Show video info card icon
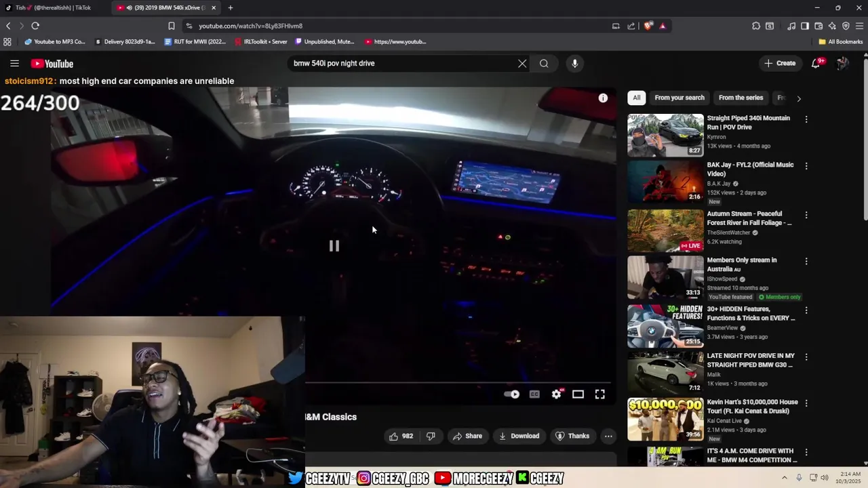This screenshot has height=488, width=868. [603, 98]
